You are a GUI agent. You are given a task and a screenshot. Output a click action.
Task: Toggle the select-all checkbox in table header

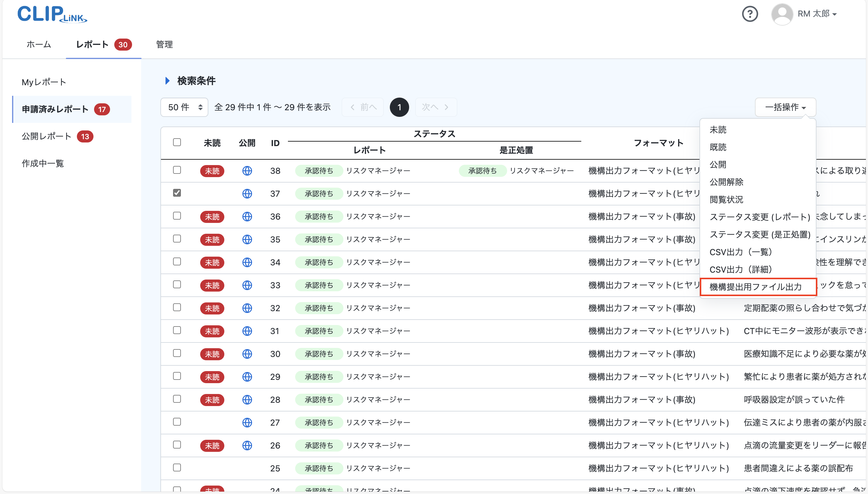tap(177, 142)
